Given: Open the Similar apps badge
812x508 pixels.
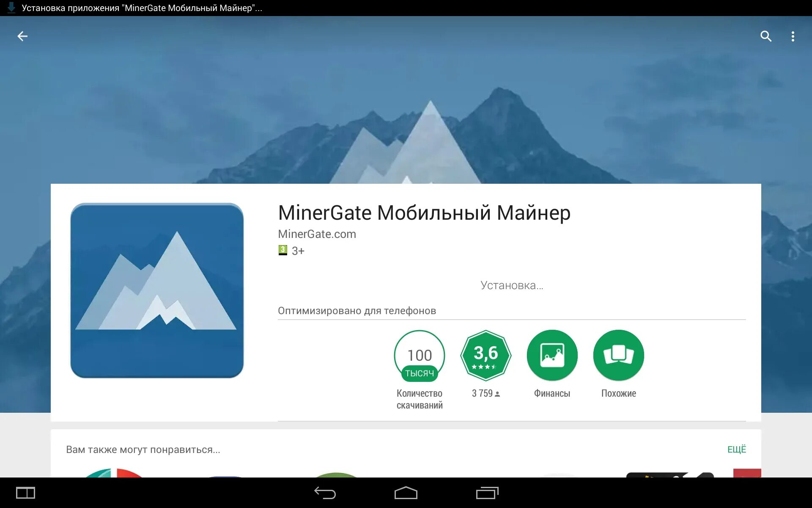Looking at the screenshot, I should [x=619, y=356].
